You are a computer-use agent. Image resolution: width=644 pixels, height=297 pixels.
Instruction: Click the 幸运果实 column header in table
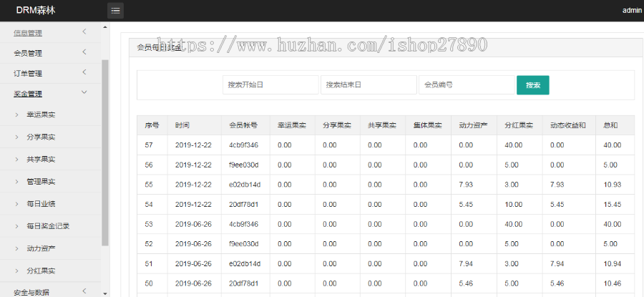coord(292,125)
